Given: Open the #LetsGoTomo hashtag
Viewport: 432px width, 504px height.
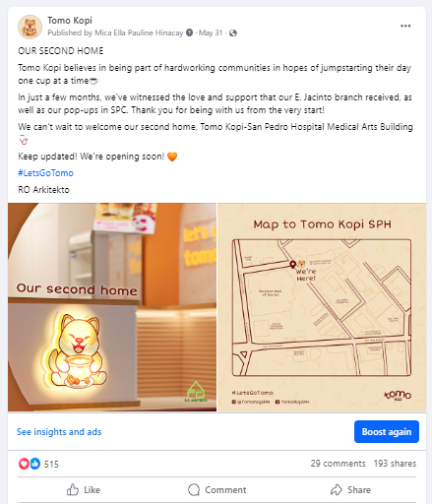Looking at the screenshot, I should 45,173.
